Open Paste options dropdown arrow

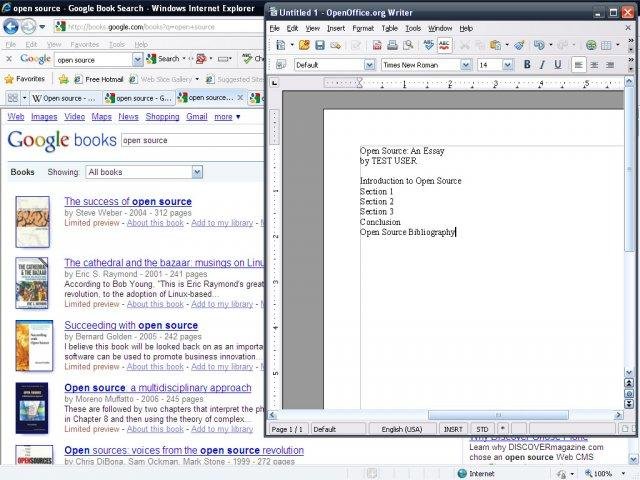tap(507, 45)
